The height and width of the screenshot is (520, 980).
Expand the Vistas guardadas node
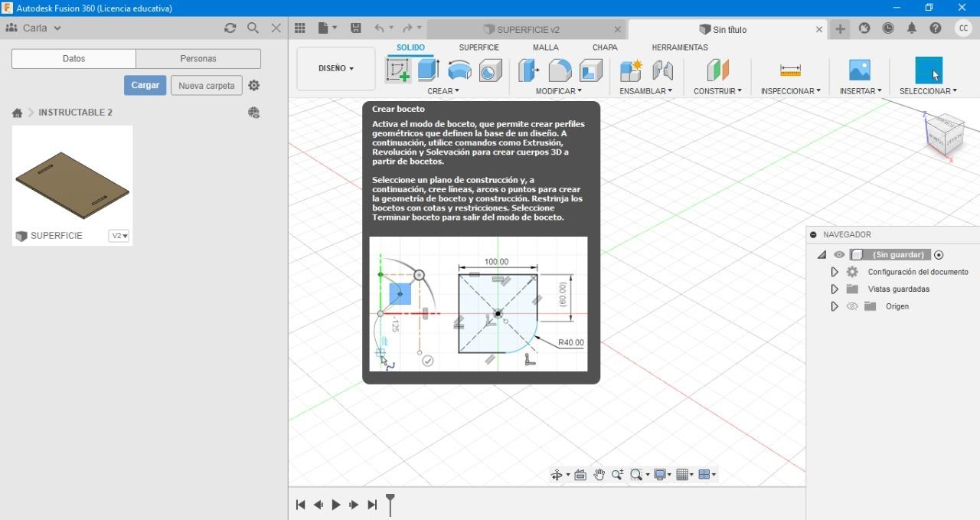835,289
